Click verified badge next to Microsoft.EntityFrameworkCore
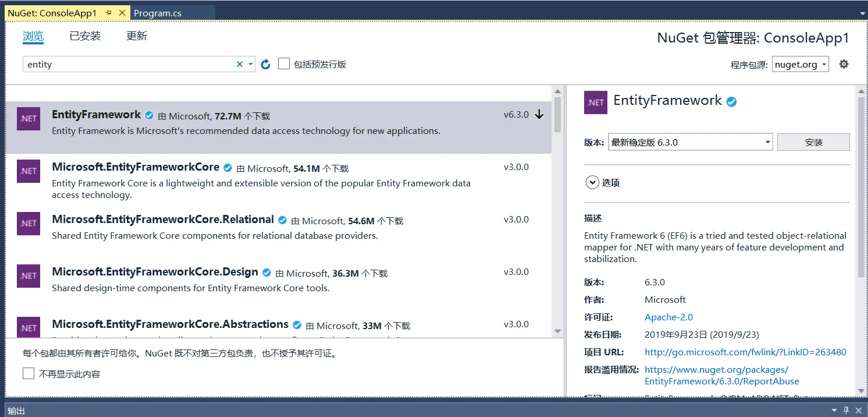 click(228, 168)
